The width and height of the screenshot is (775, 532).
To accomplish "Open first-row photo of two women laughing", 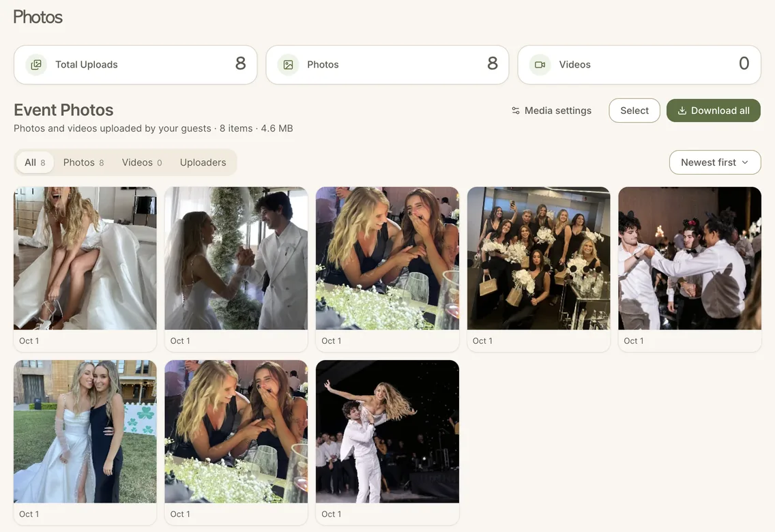I will tap(387, 258).
